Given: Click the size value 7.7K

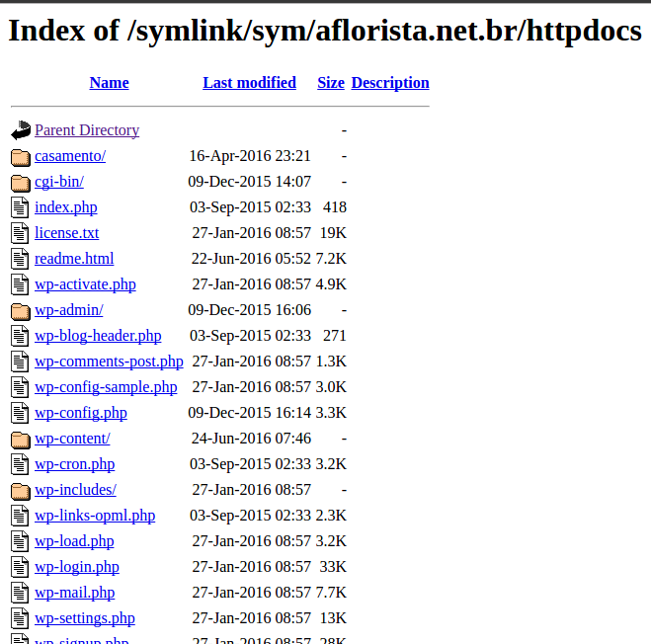Looking at the screenshot, I should click(x=331, y=593).
